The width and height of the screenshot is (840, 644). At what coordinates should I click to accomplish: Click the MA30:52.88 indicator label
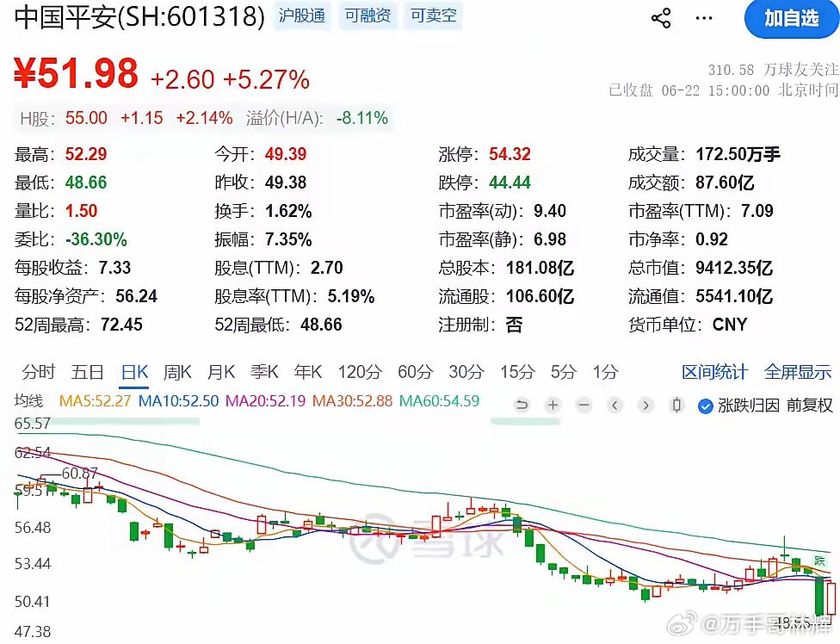[x=353, y=400]
